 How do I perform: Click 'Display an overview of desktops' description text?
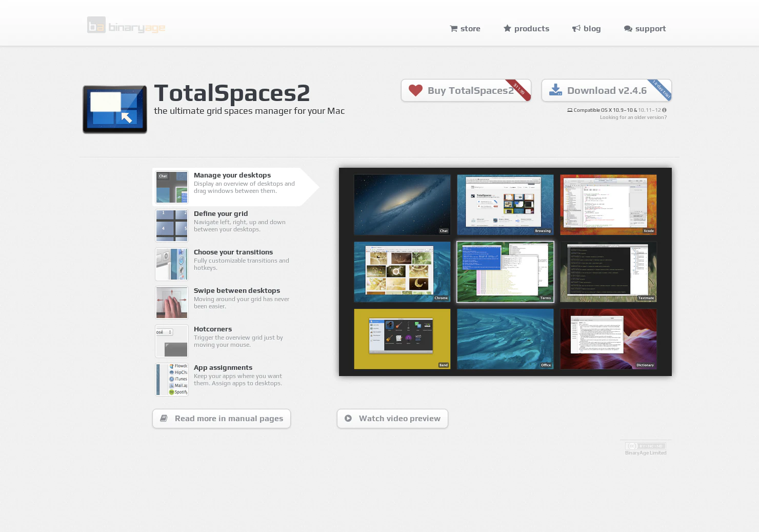[244, 187]
